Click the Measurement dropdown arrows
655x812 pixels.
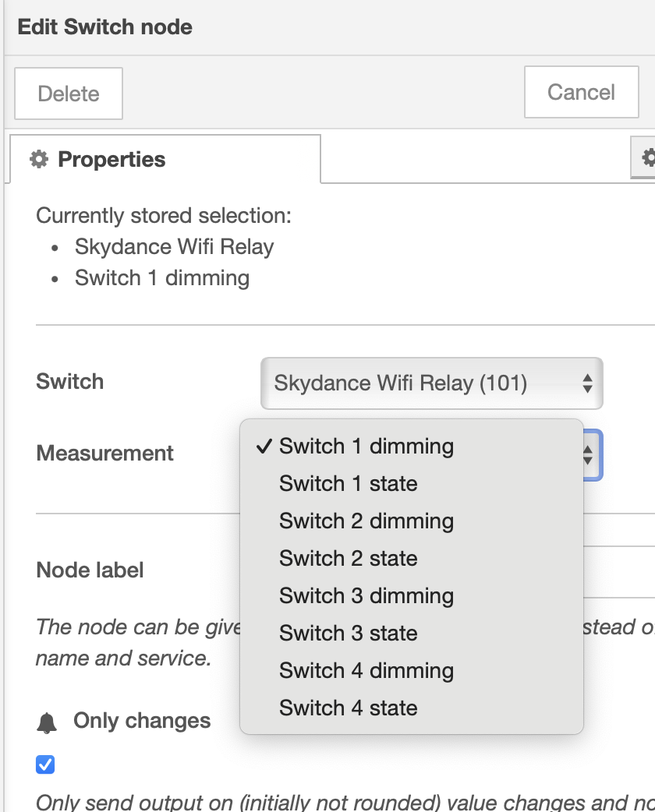pyautogui.click(x=589, y=454)
